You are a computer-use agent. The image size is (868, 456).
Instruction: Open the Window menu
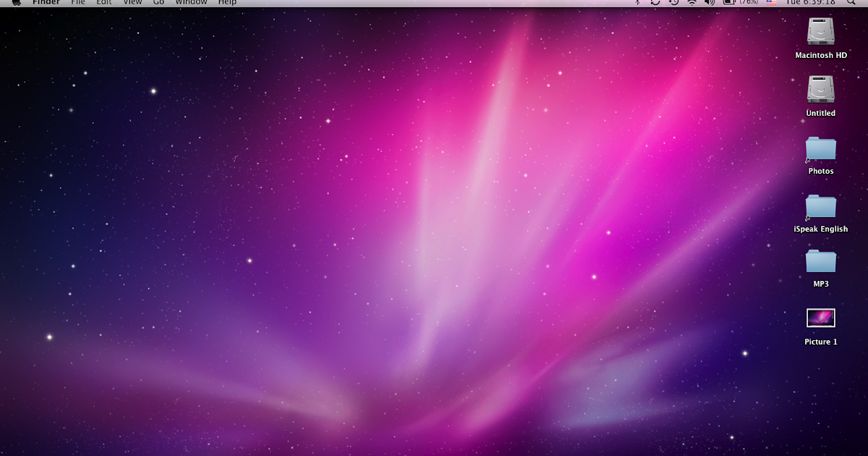click(191, 2)
